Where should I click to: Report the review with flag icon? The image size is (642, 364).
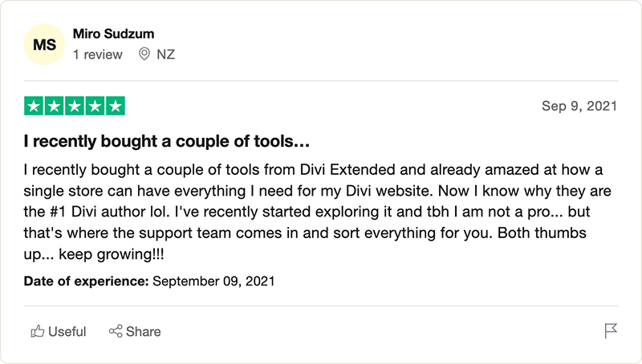611,331
